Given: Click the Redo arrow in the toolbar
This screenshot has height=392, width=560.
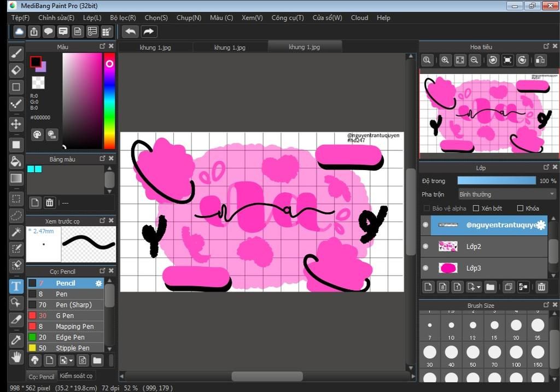Looking at the screenshot, I should (x=148, y=31).
